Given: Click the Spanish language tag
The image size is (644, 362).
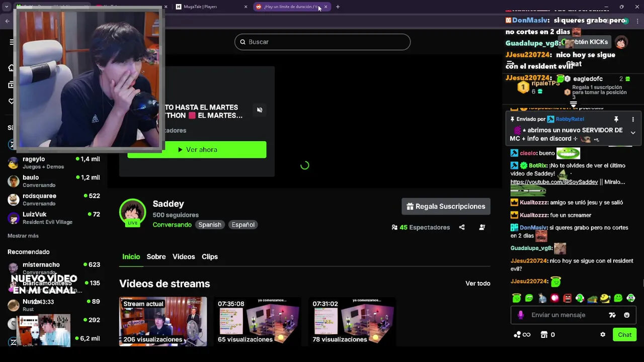Looking at the screenshot, I should (x=210, y=225).
